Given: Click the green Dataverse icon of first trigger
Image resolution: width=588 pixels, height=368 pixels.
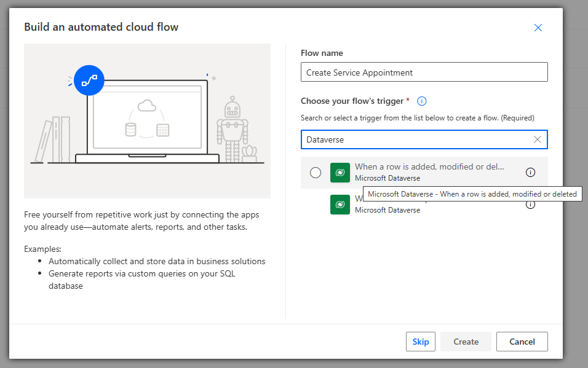Looking at the screenshot, I should [340, 173].
